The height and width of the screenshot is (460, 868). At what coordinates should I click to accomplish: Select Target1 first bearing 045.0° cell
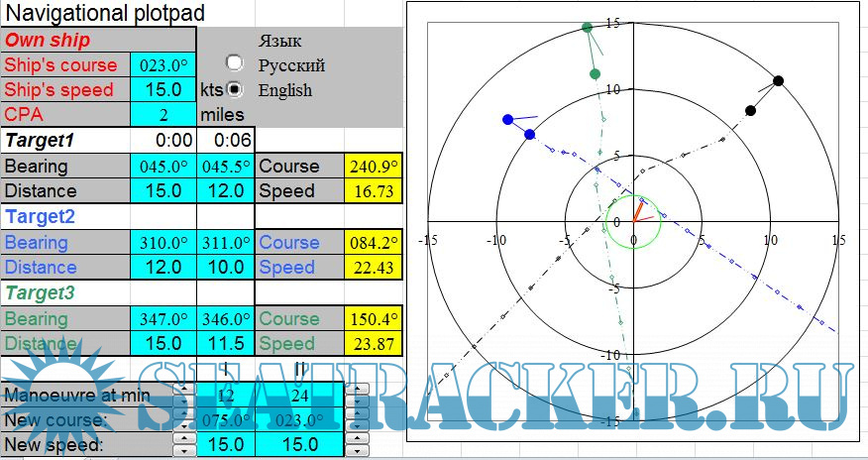point(163,166)
